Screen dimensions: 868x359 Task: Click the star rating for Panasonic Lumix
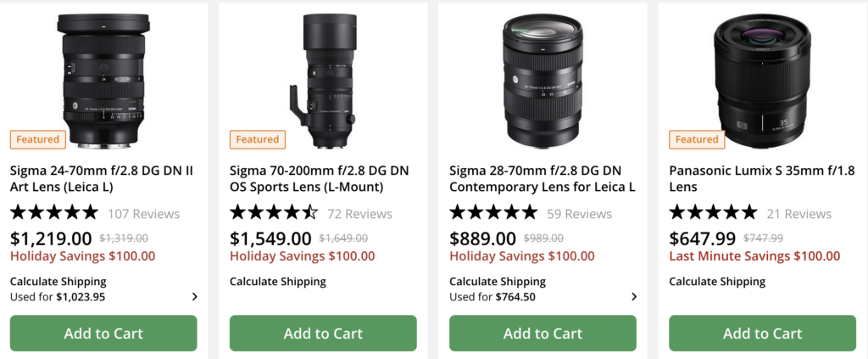tap(713, 213)
